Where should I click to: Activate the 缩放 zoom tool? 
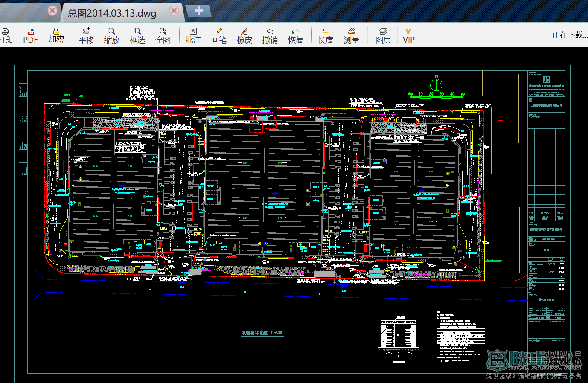[x=112, y=35]
